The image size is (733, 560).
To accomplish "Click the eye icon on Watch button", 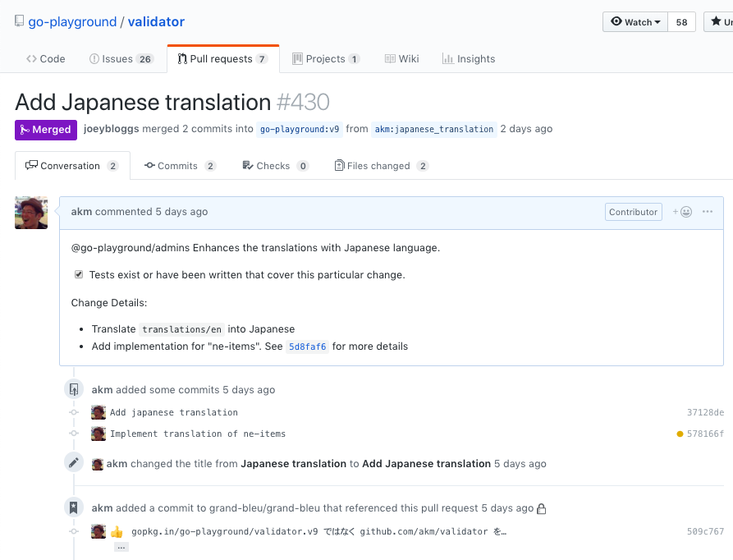I will point(616,21).
